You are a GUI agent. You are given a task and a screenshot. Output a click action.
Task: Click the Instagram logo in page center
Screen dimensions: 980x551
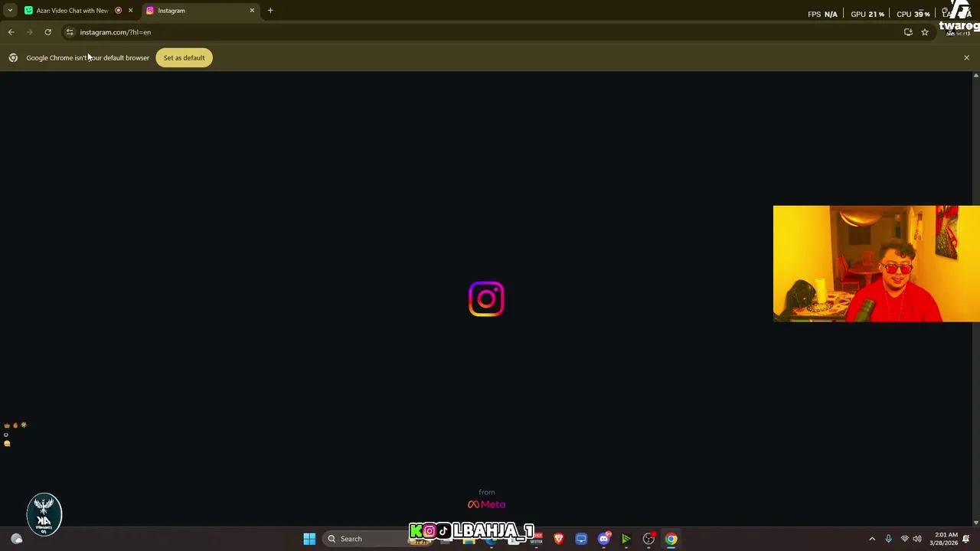point(486,298)
